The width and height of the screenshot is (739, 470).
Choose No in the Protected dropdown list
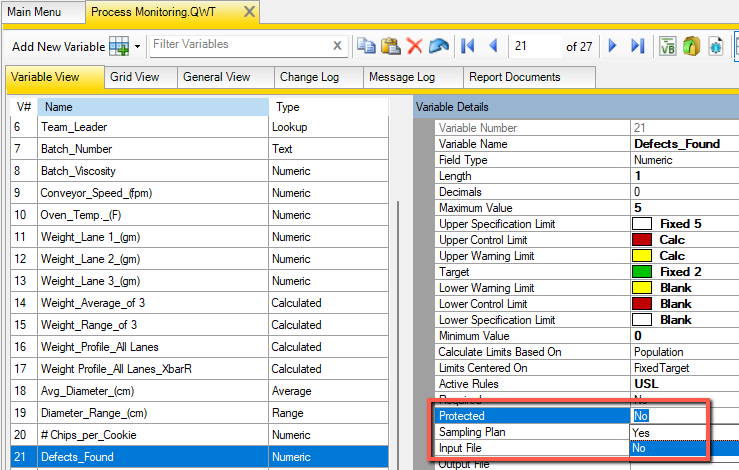[668, 448]
